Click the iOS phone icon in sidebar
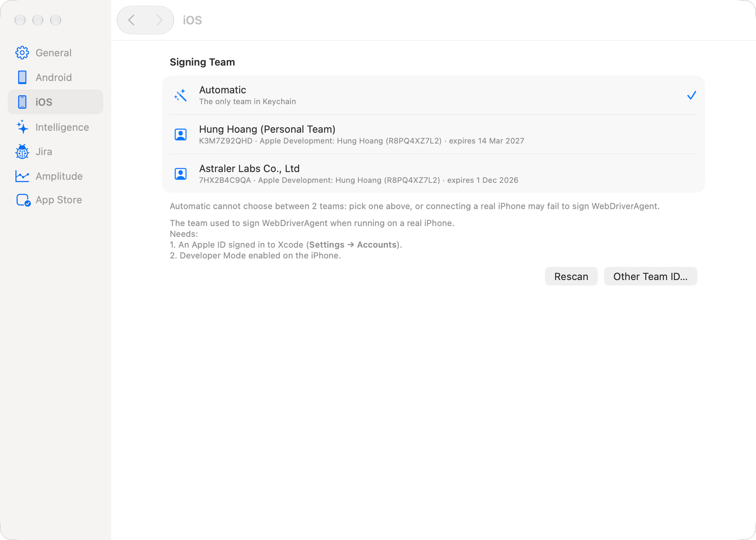This screenshot has height=540, width=756. pyautogui.click(x=22, y=102)
